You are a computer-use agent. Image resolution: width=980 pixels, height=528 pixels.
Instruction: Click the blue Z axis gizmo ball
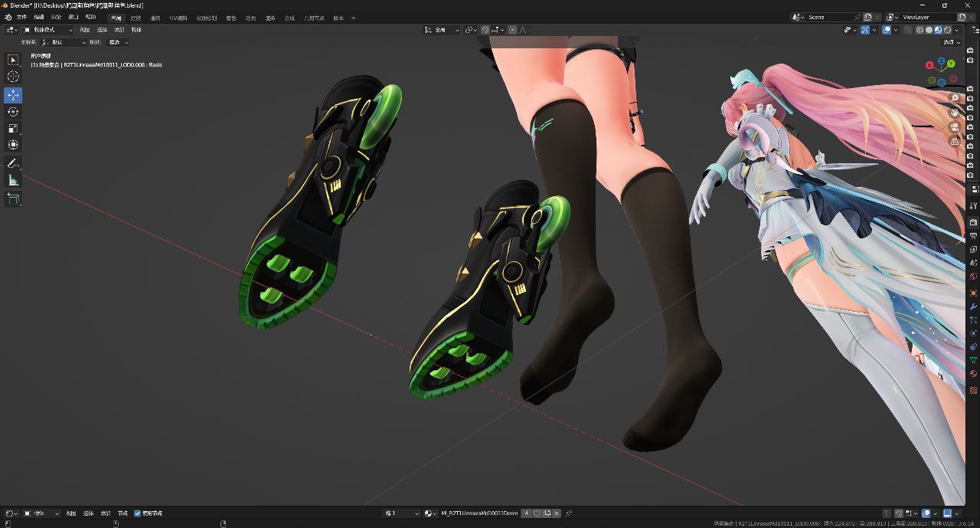942,61
